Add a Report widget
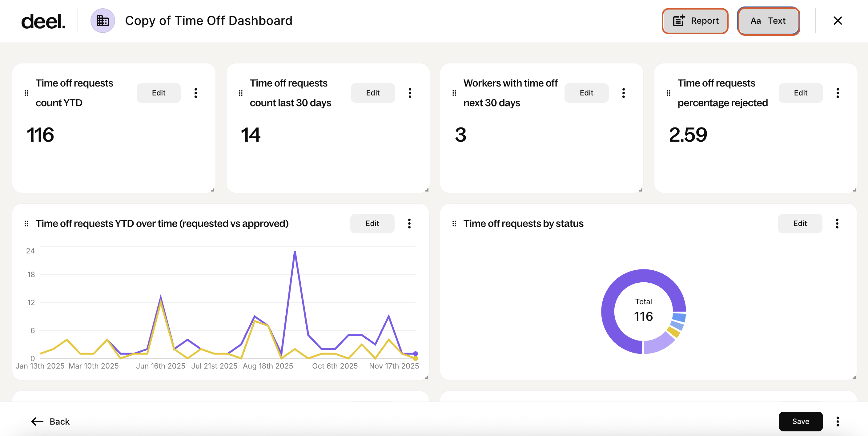This screenshot has width=868, height=436. click(x=695, y=21)
